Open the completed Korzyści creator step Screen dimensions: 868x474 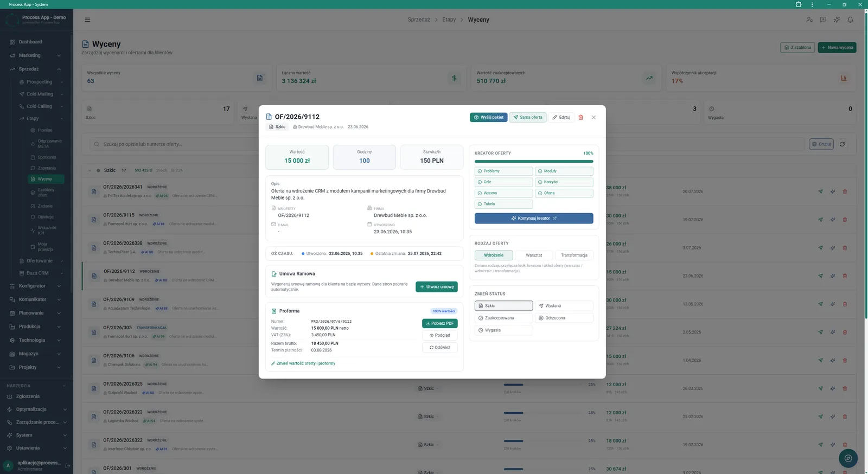pos(564,182)
